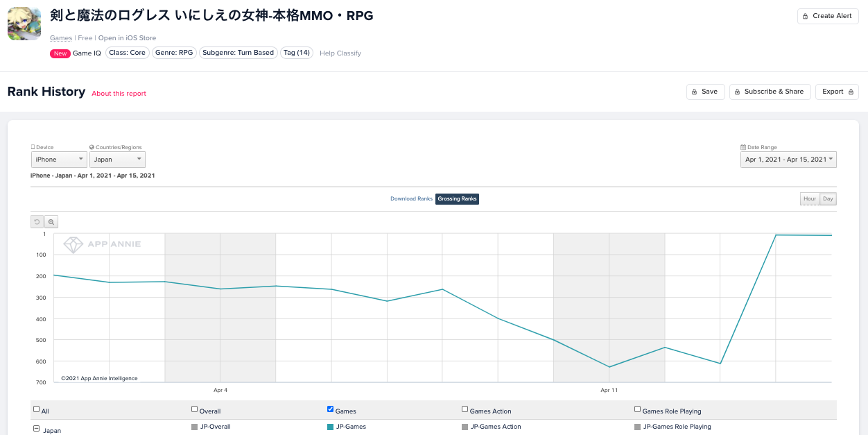The height and width of the screenshot is (435, 868).
Task: Click the Open in iOS Store link
Action: (x=127, y=38)
